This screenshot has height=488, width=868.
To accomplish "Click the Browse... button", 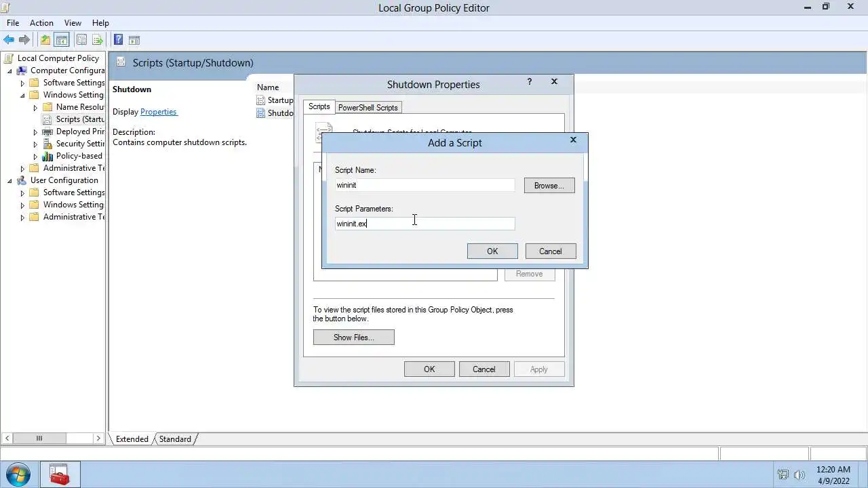I will pyautogui.click(x=549, y=186).
